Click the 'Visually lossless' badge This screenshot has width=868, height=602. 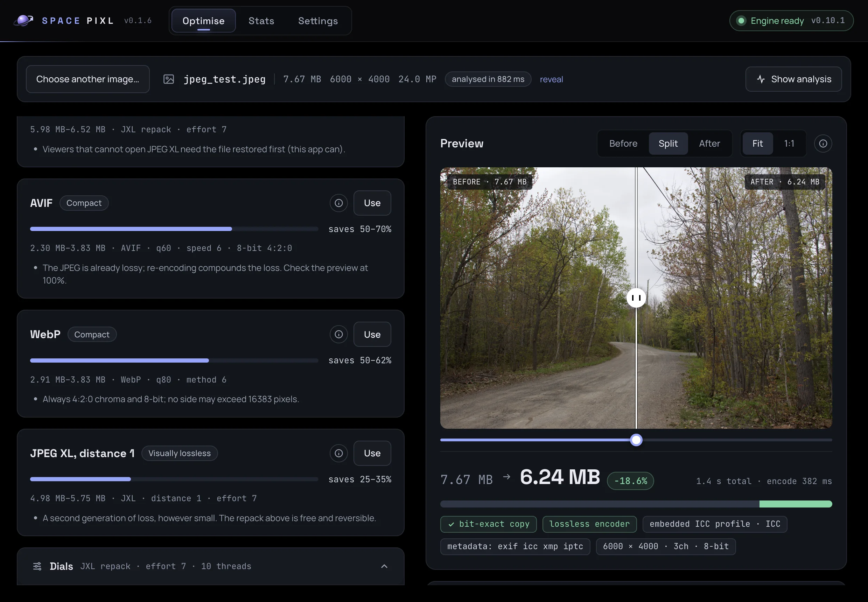coord(180,453)
